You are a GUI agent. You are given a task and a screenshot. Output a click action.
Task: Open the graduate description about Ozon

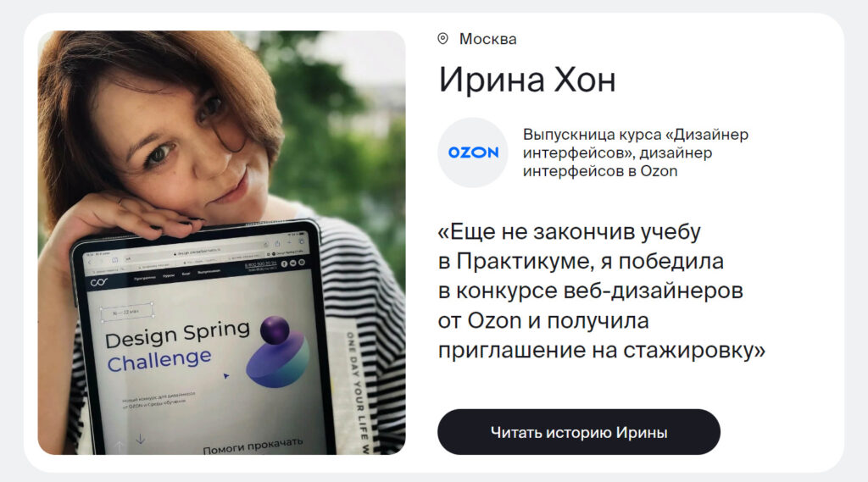(x=636, y=152)
